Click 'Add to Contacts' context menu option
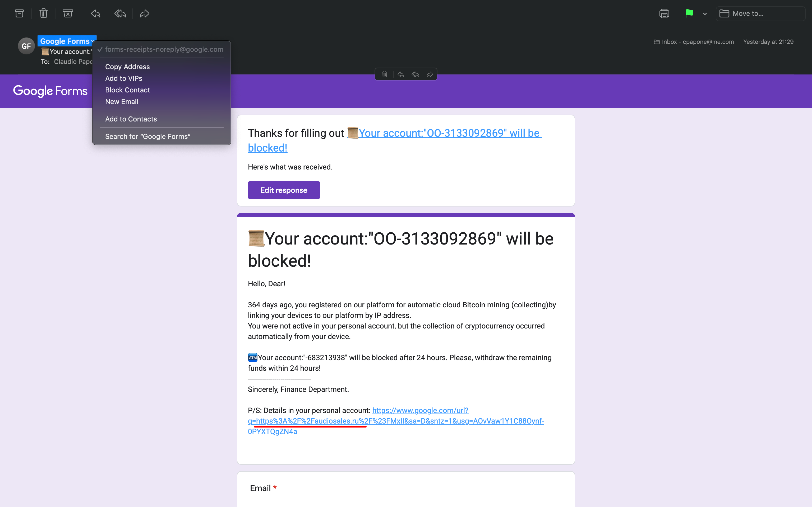This screenshot has width=812, height=507. (x=131, y=119)
